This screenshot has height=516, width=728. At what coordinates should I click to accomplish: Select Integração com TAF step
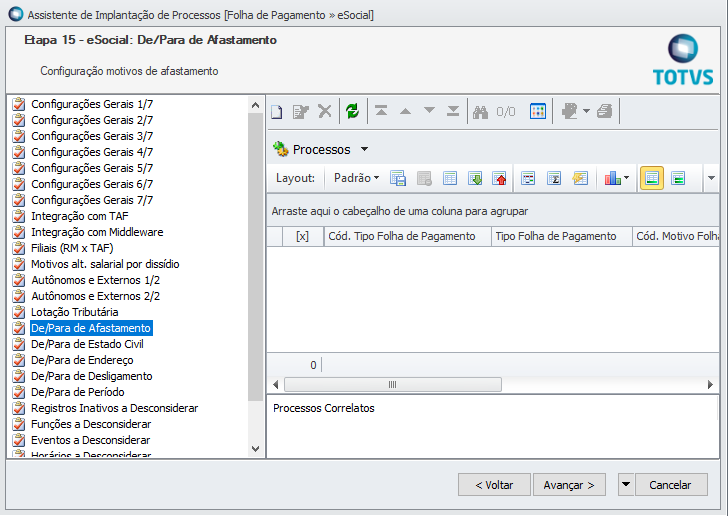(x=79, y=216)
